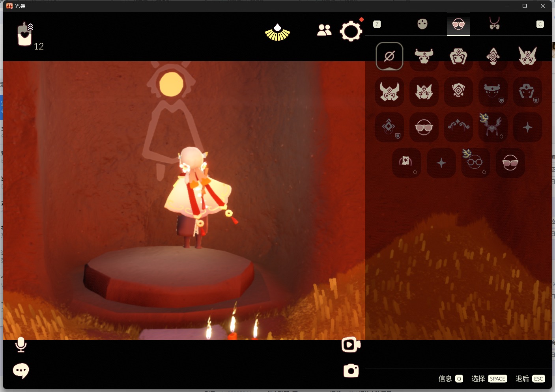Click the 选择 SPACE select button

pos(489,379)
